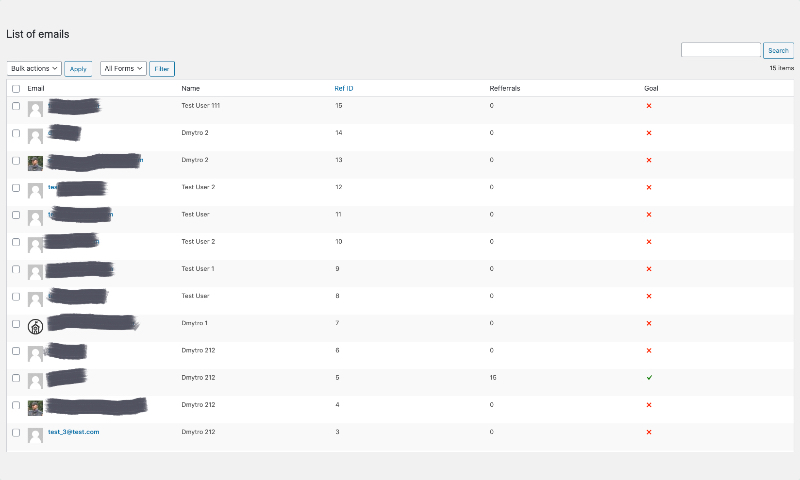
Task: Click the Filter button
Action: (161, 69)
